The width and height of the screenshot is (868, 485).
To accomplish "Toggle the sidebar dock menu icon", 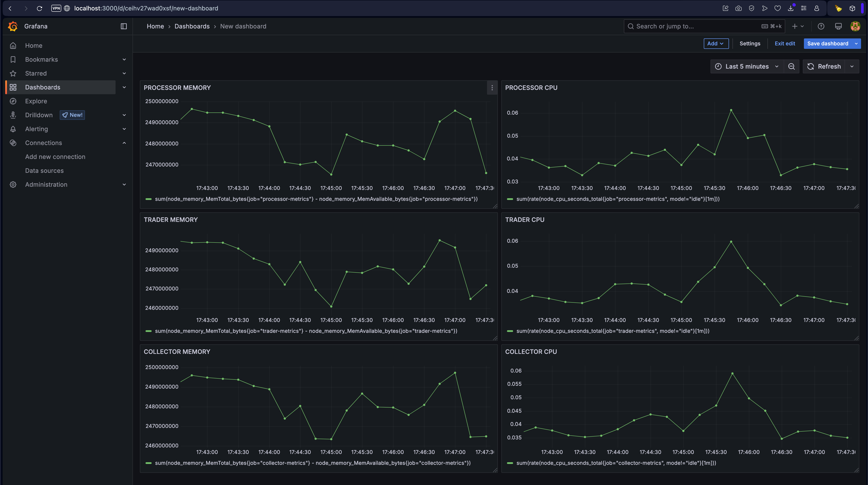I will click(124, 26).
